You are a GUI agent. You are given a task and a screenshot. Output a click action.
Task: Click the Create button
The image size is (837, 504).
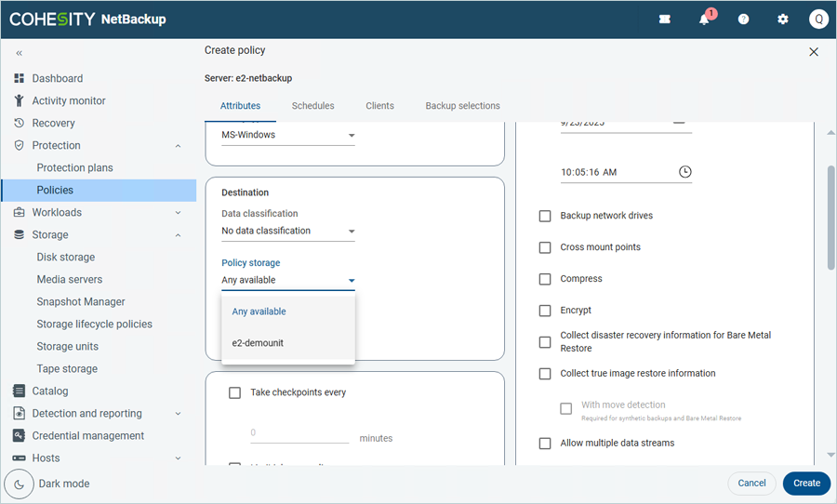(x=806, y=483)
